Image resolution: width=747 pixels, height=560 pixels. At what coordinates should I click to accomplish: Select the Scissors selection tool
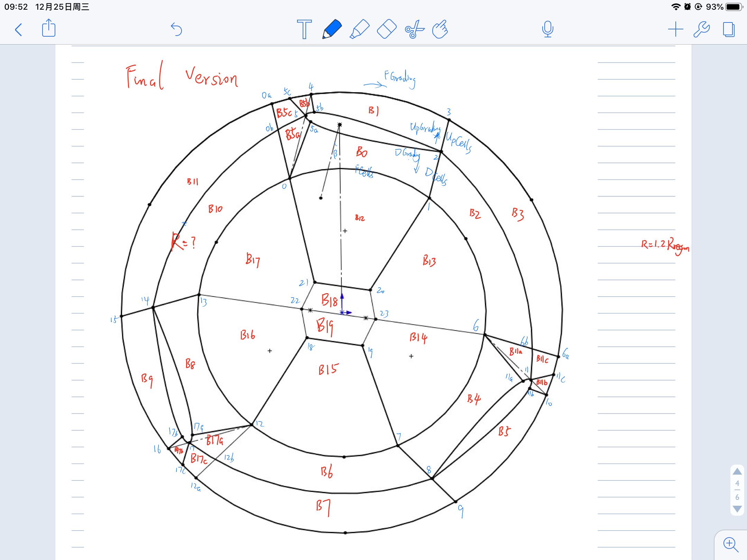pos(414,29)
